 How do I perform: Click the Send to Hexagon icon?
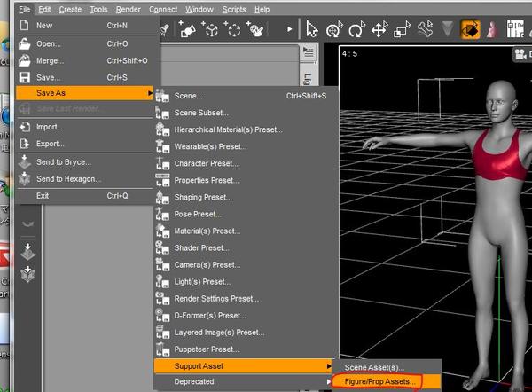(25, 178)
